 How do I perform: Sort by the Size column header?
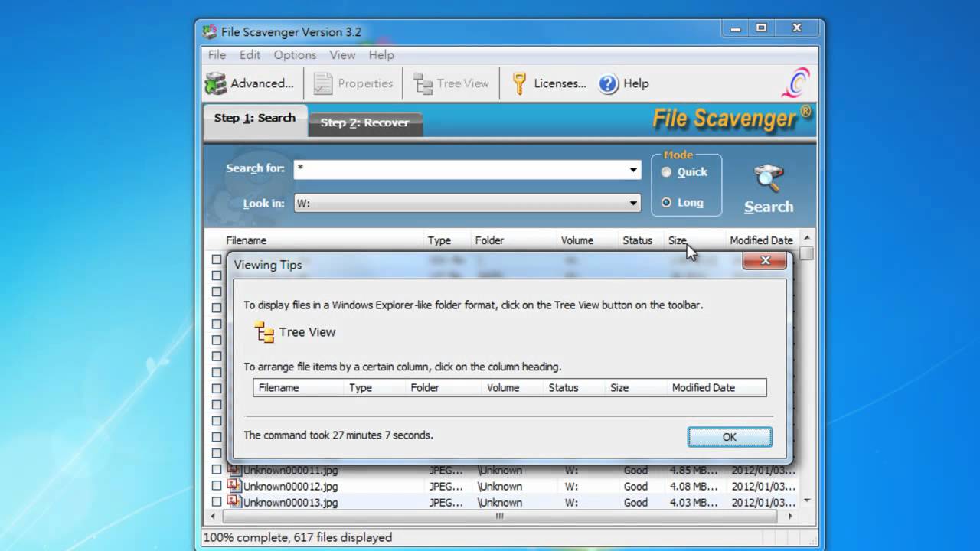point(694,240)
